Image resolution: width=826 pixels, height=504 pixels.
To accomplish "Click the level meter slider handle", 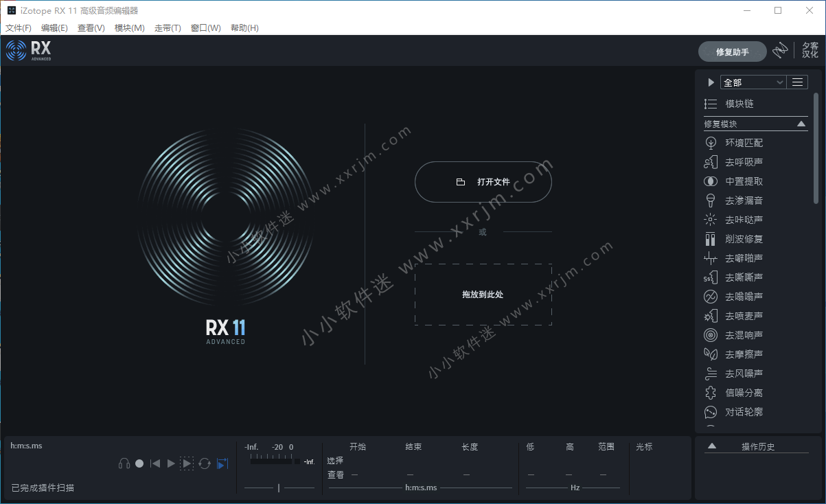I will (x=279, y=488).
